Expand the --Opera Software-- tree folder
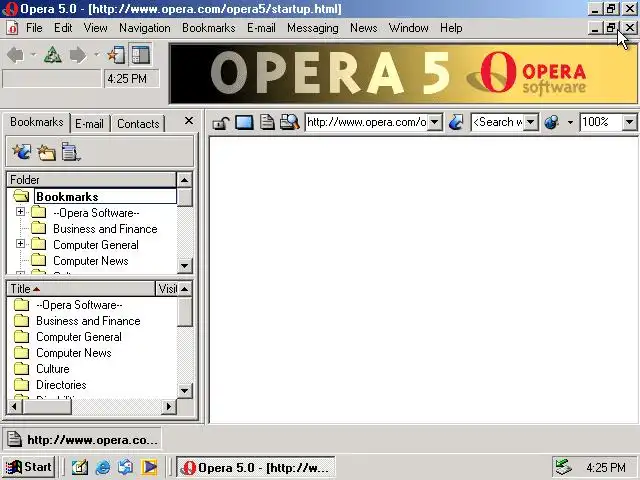This screenshot has width=640, height=480. (x=20, y=211)
